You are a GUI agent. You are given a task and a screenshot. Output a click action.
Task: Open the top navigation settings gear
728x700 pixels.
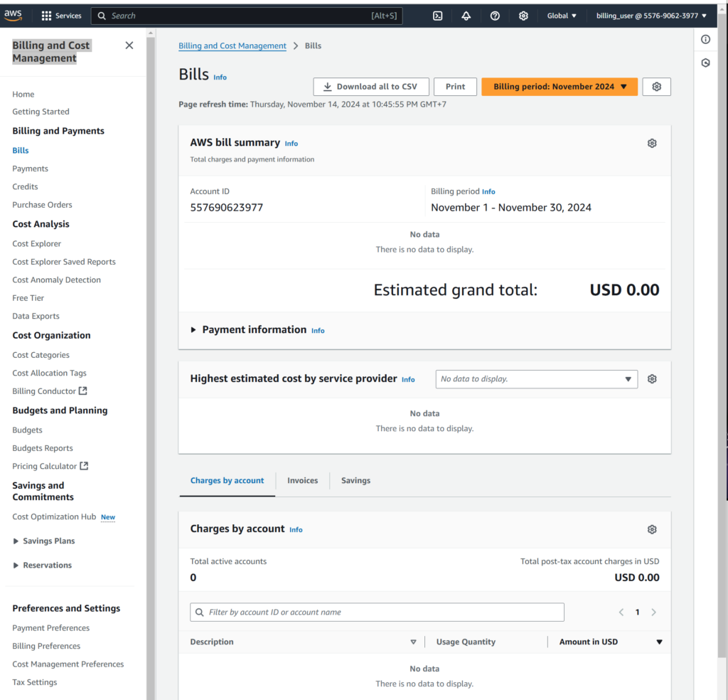[523, 16]
